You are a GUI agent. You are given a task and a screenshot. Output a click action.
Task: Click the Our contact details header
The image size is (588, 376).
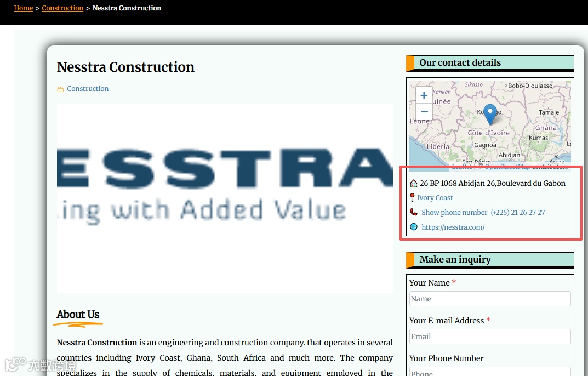click(490, 62)
